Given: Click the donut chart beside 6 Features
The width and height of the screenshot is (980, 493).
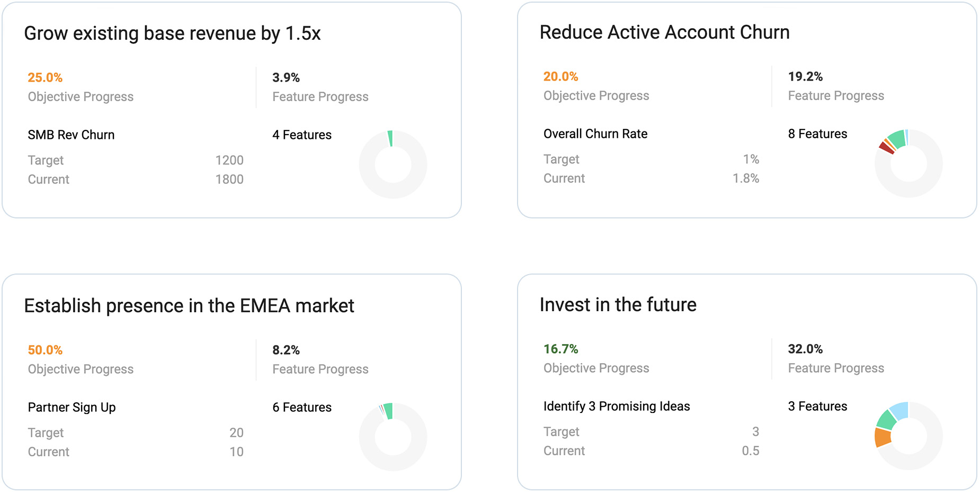Looking at the screenshot, I should (393, 437).
